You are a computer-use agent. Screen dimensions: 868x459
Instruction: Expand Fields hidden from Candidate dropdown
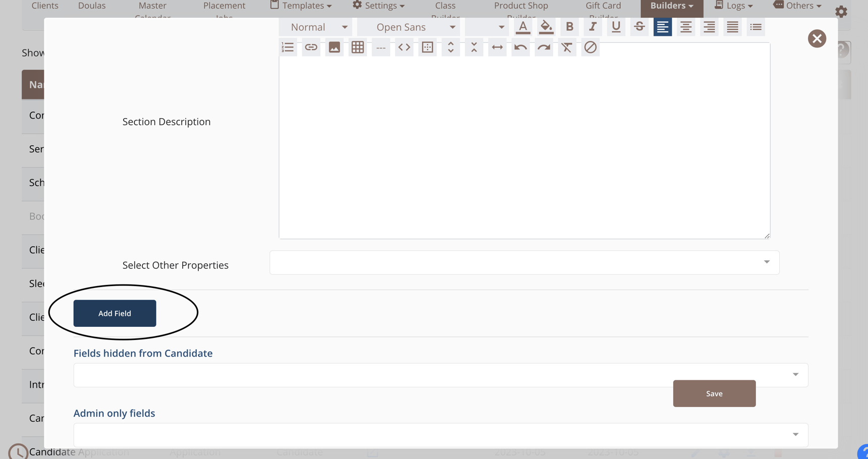441,375
